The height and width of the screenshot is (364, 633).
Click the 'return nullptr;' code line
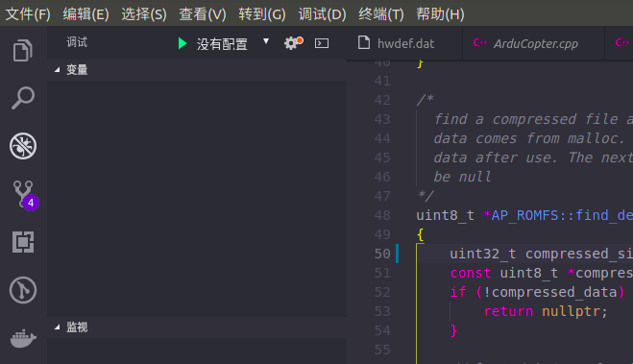click(546, 311)
